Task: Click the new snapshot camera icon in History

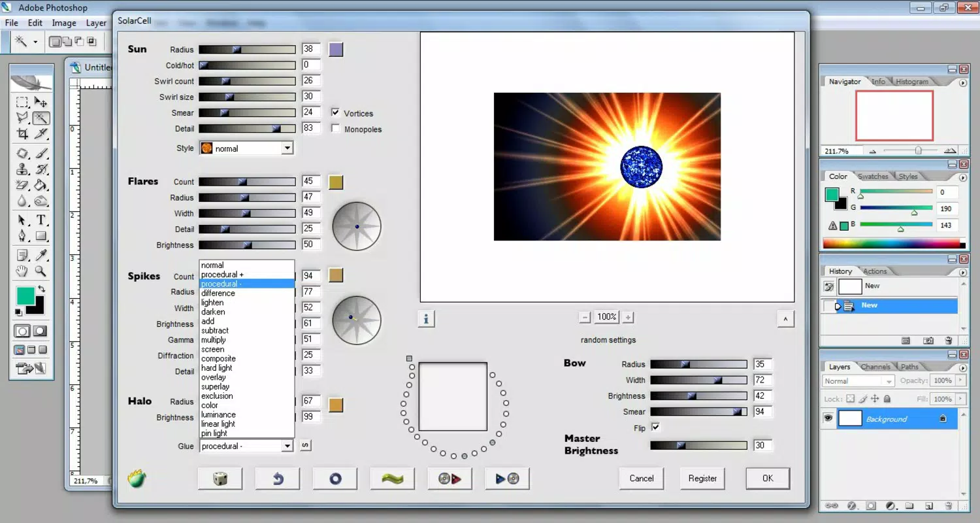Action: [928, 341]
